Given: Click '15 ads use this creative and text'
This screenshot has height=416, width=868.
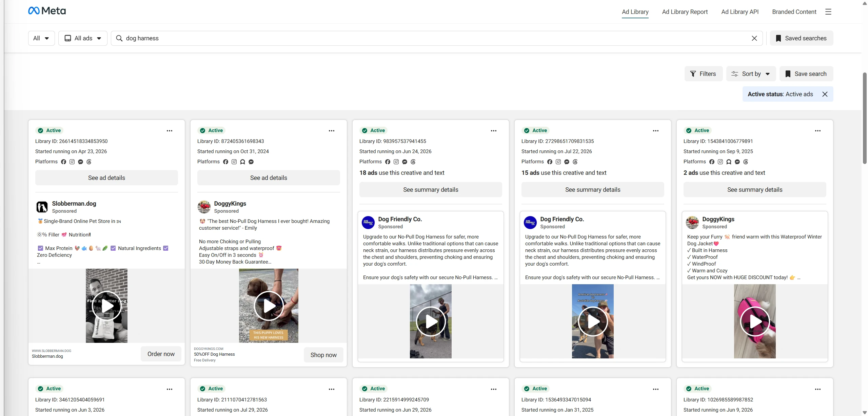Looking at the screenshot, I should (x=564, y=173).
